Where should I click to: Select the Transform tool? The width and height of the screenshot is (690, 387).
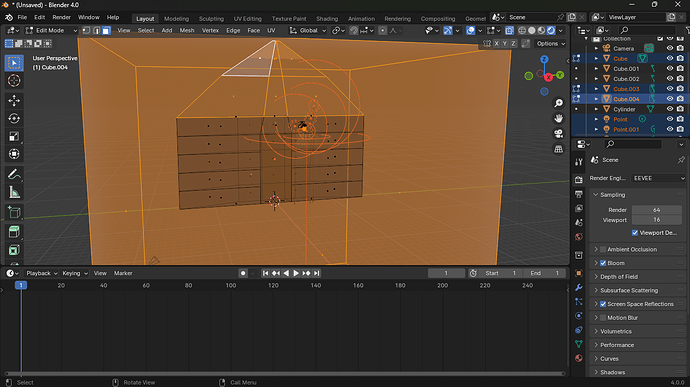coord(14,154)
